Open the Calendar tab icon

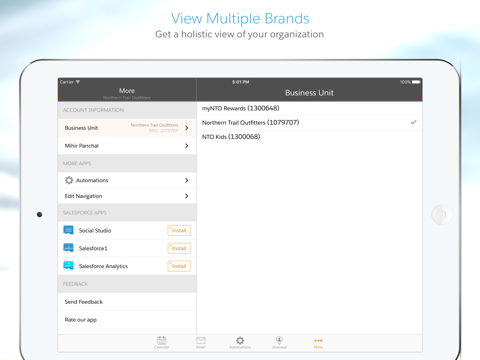(x=162, y=342)
